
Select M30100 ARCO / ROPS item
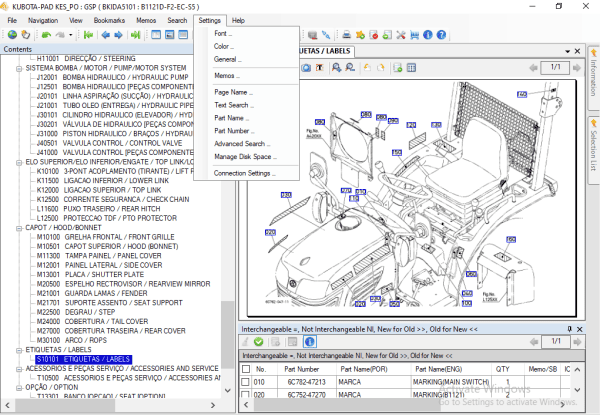pyautogui.click(x=72, y=340)
